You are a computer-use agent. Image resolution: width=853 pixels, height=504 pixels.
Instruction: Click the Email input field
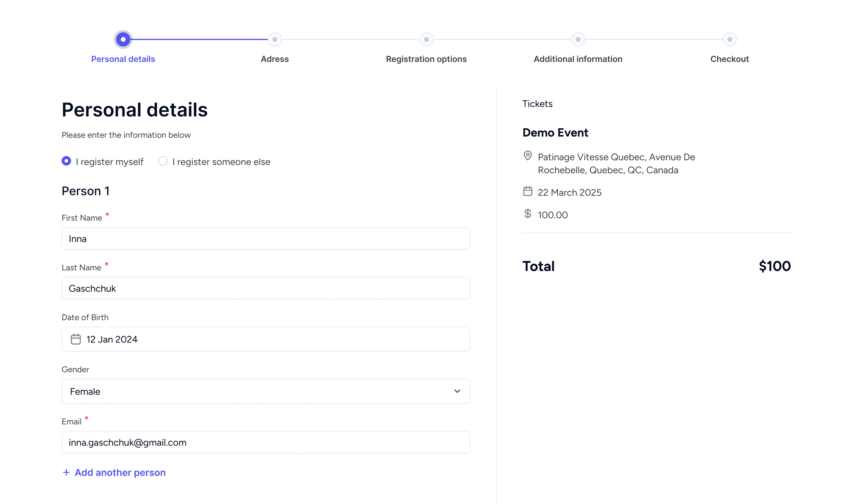click(x=266, y=442)
